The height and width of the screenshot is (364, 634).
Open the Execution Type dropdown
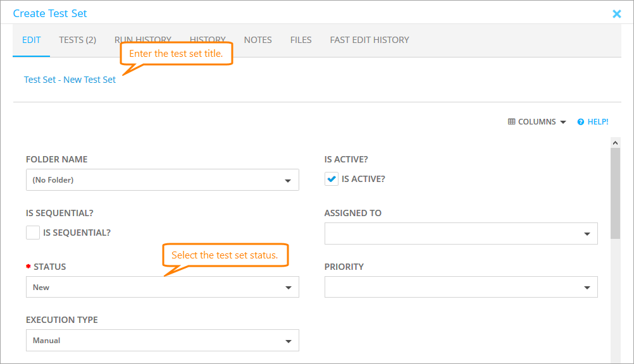point(162,341)
